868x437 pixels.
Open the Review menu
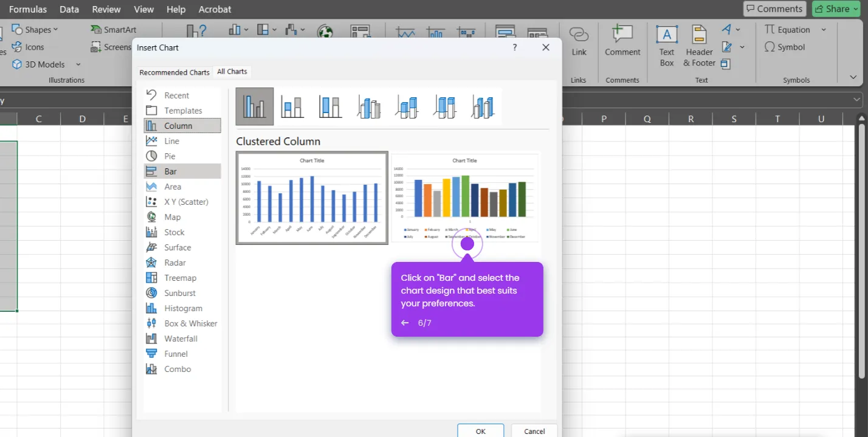[106, 9]
